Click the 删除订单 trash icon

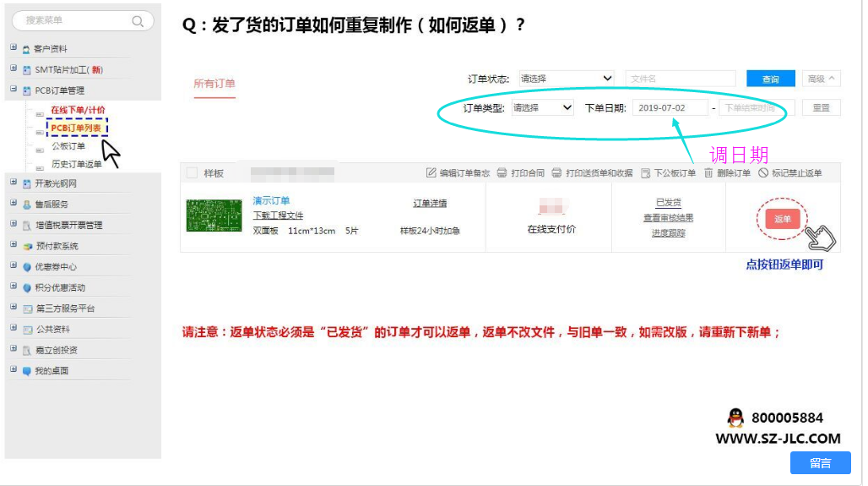click(x=708, y=173)
